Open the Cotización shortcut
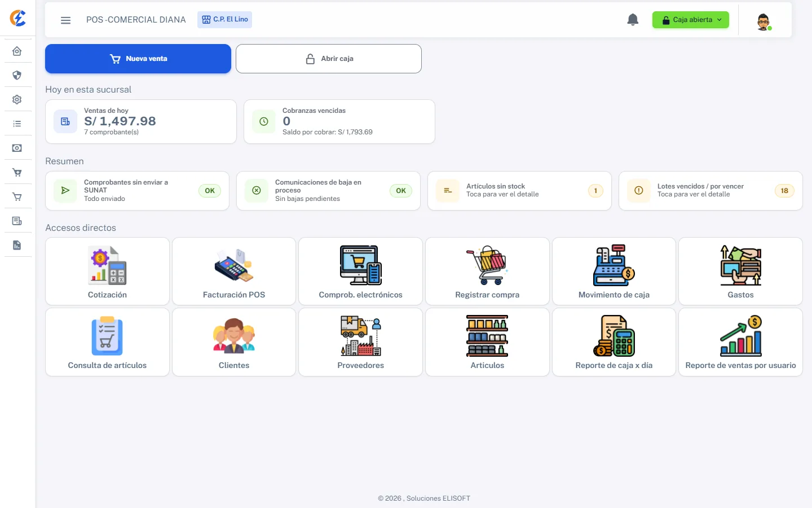The width and height of the screenshot is (812, 508). tap(107, 271)
